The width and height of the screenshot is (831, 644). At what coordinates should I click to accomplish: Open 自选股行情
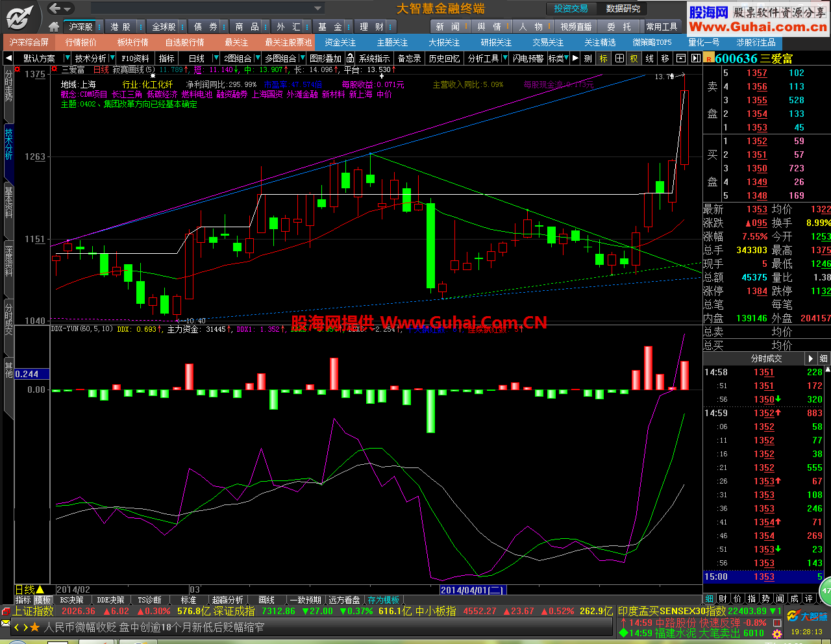pyautogui.click(x=185, y=42)
